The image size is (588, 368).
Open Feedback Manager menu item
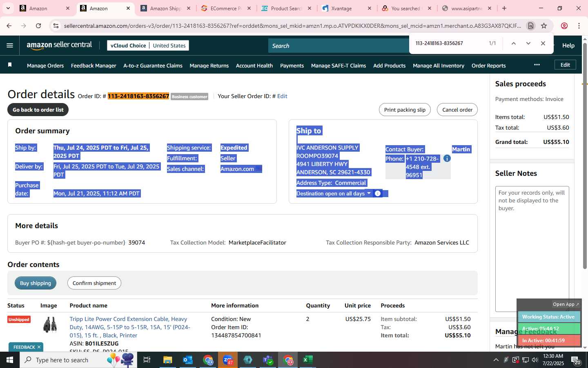(x=94, y=65)
